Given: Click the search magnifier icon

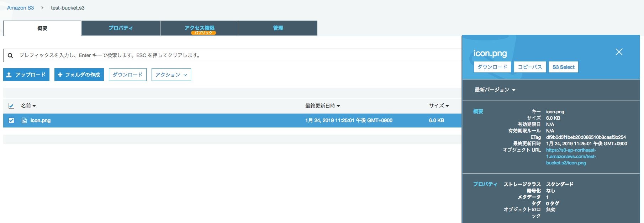Looking at the screenshot, I should tap(10, 55).
